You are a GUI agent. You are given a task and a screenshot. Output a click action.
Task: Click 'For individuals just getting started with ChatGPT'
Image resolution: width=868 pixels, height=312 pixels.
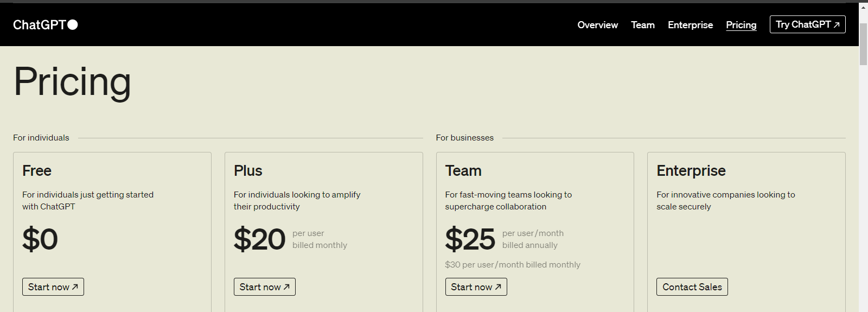click(88, 201)
